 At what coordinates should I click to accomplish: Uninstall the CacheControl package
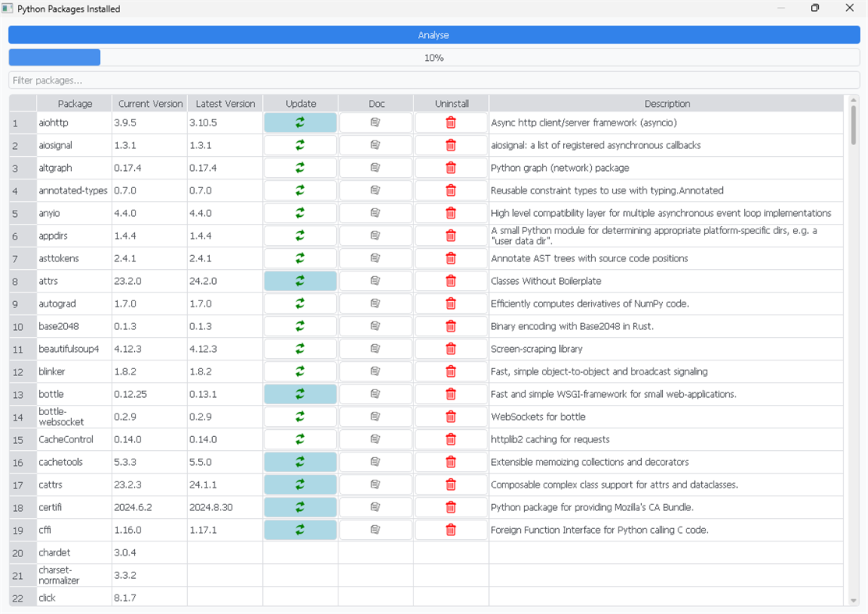[451, 439]
